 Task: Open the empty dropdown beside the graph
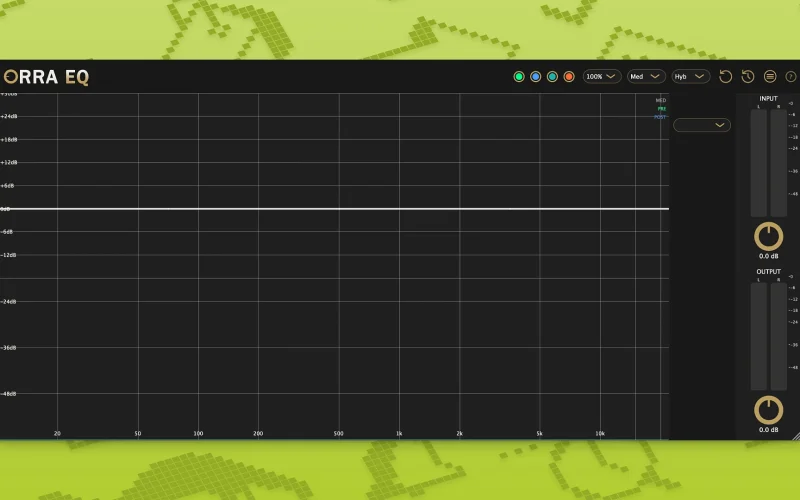tap(702, 125)
